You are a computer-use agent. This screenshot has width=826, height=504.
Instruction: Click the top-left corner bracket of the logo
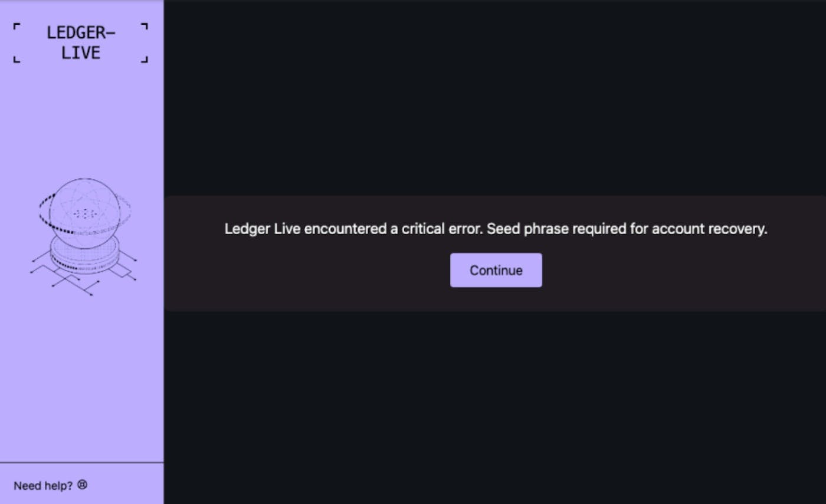point(17,26)
